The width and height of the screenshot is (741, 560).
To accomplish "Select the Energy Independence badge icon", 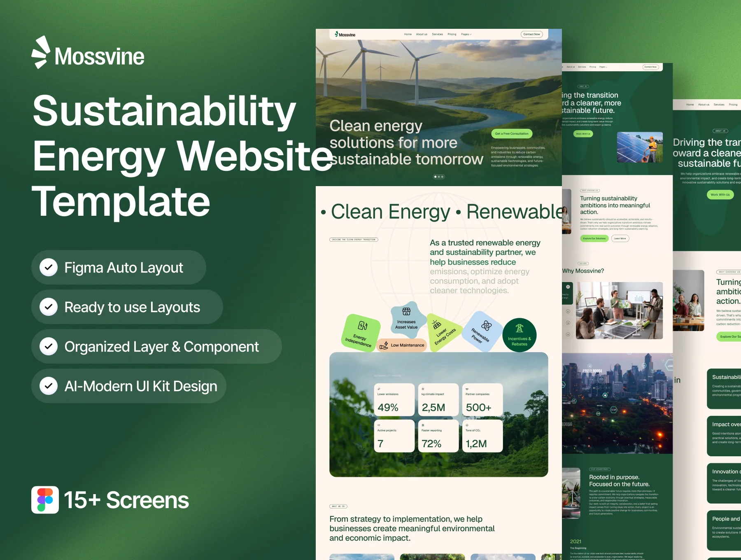I will pos(363,326).
